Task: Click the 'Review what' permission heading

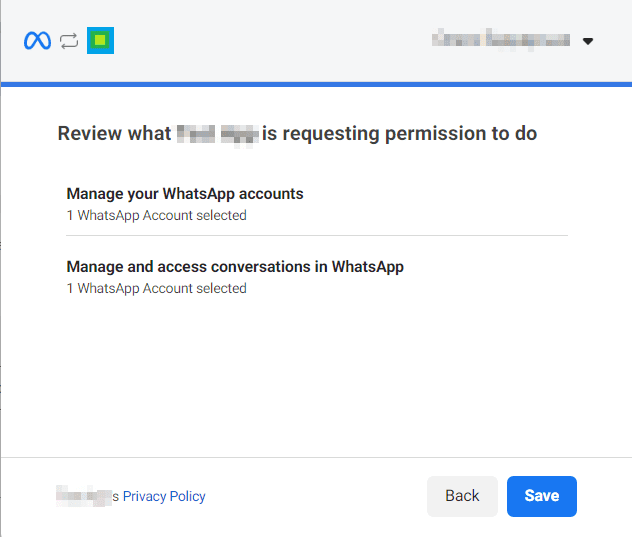Action: [297, 133]
